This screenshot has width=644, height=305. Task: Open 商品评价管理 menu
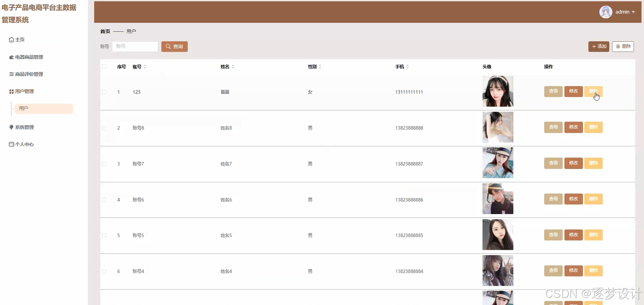(26, 74)
